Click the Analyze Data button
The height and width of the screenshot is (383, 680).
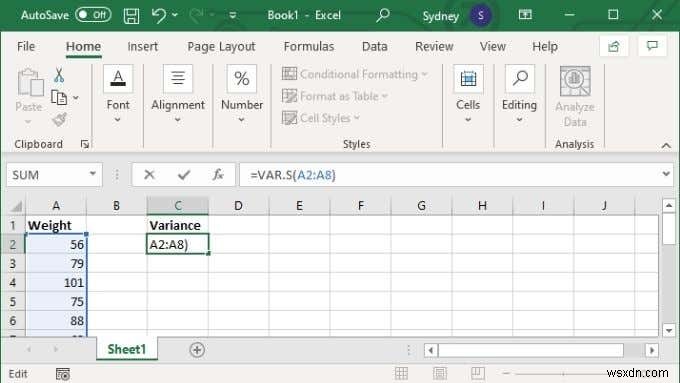[575, 96]
